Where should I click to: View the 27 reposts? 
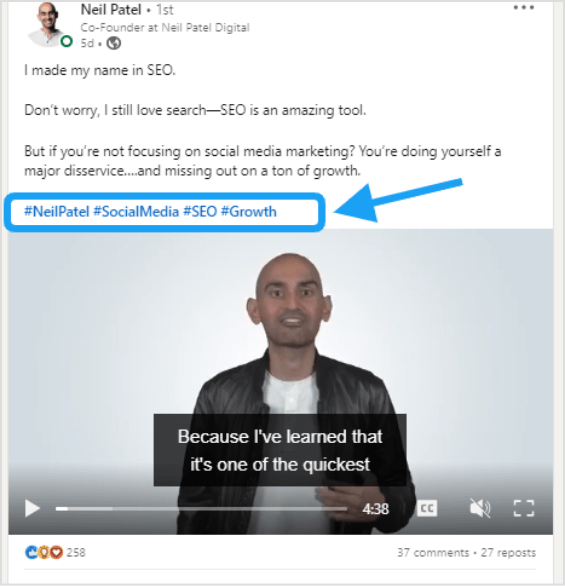(x=508, y=552)
